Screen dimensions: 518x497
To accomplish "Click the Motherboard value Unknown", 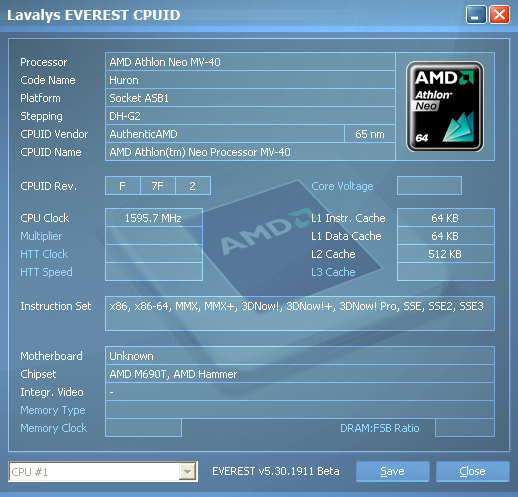I will (300, 356).
